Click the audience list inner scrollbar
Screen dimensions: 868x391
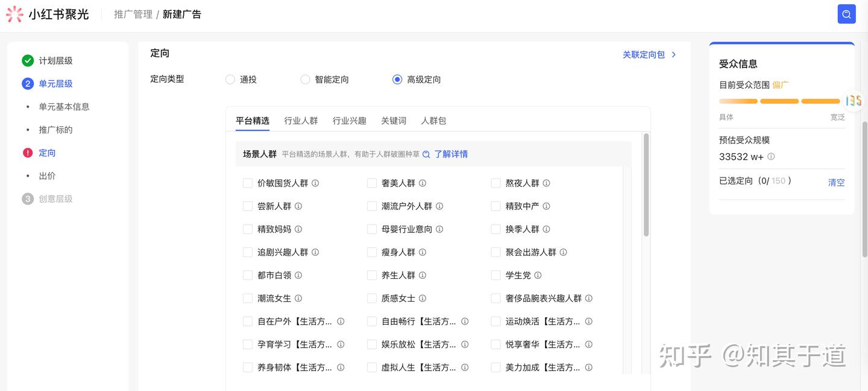point(646,185)
